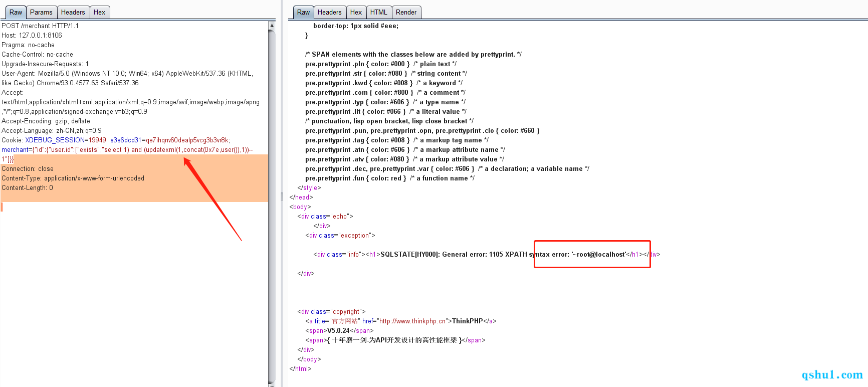Open the request Headers tab
This screenshot has width=868, height=387.
73,12
